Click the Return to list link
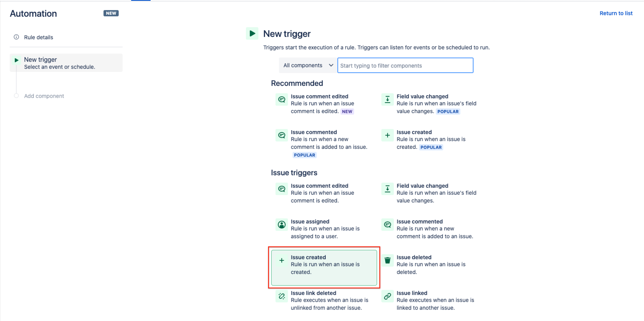 pyautogui.click(x=616, y=13)
